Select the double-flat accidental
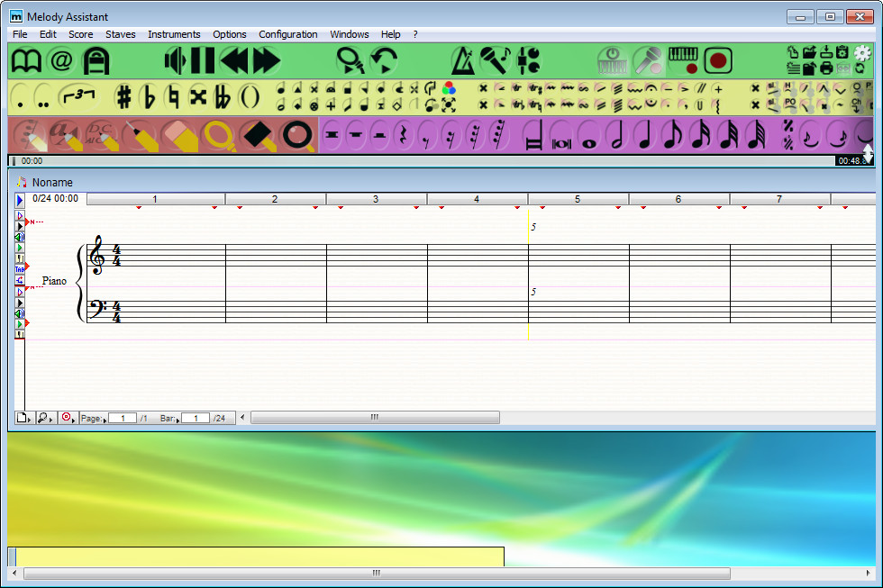Image resolution: width=883 pixels, height=588 pixels. [x=223, y=97]
